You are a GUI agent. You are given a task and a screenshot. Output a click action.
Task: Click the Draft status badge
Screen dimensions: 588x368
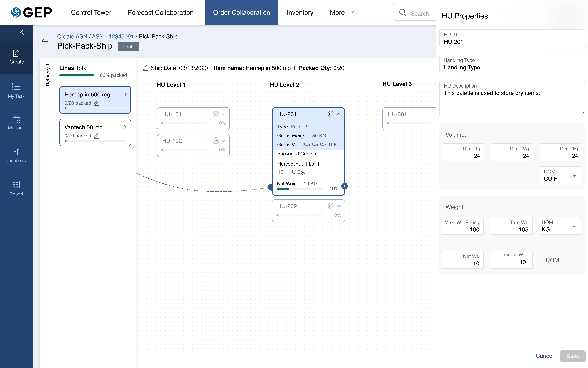[129, 46]
